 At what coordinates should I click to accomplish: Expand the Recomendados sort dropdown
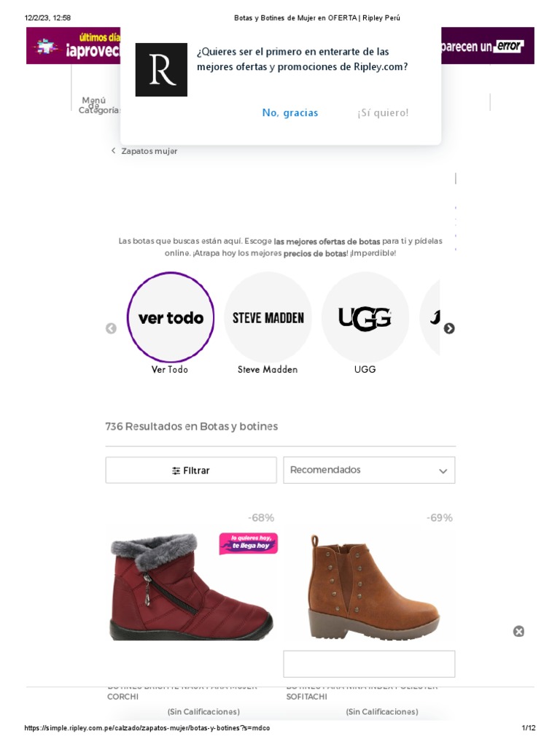click(369, 471)
